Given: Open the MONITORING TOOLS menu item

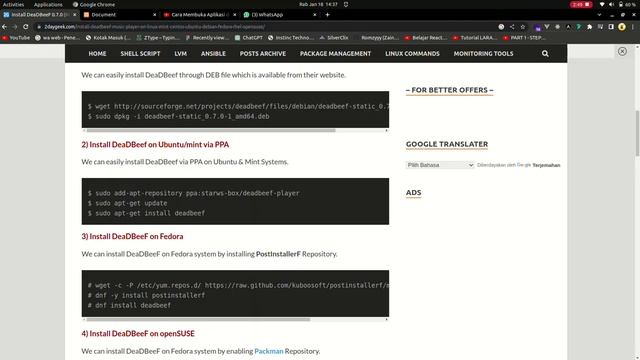Looking at the screenshot, I should pyautogui.click(x=483, y=53).
